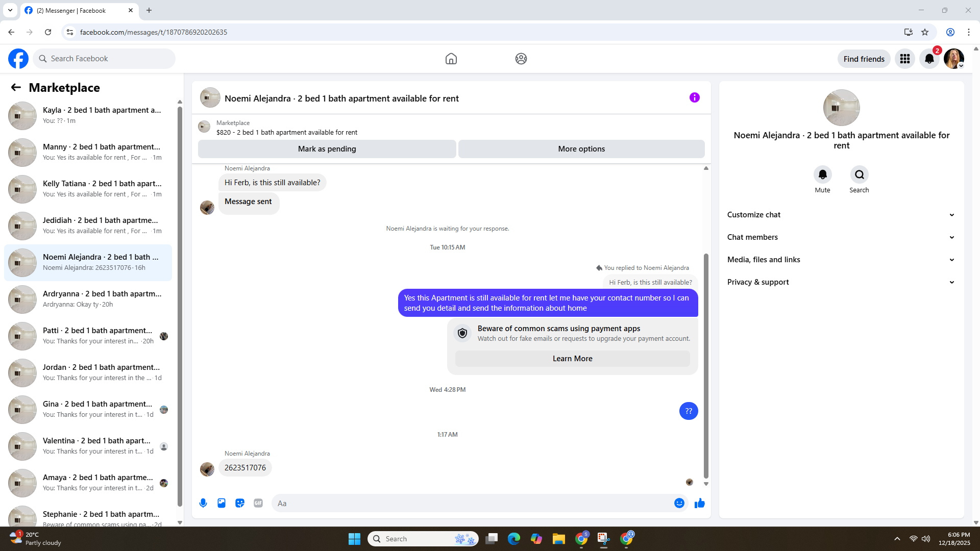Open Windows Start menu
The height and width of the screenshot is (551, 980).
coord(354,539)
